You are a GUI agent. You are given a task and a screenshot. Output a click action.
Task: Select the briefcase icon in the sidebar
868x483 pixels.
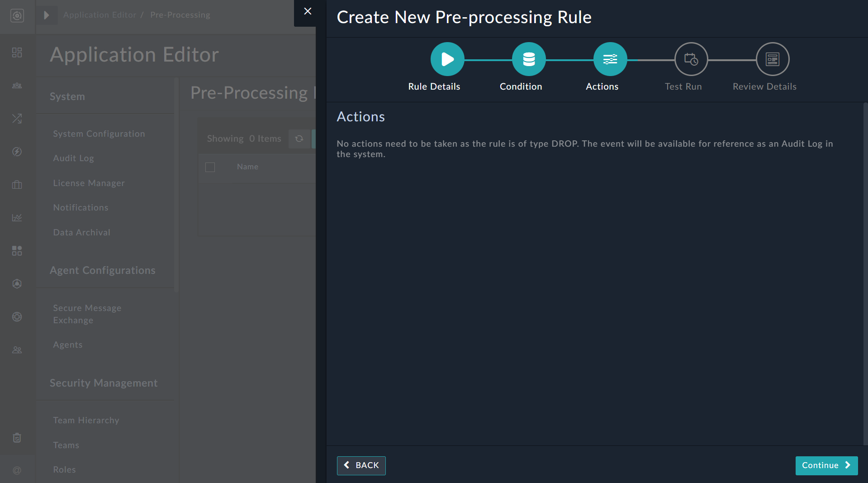(17, 184)
